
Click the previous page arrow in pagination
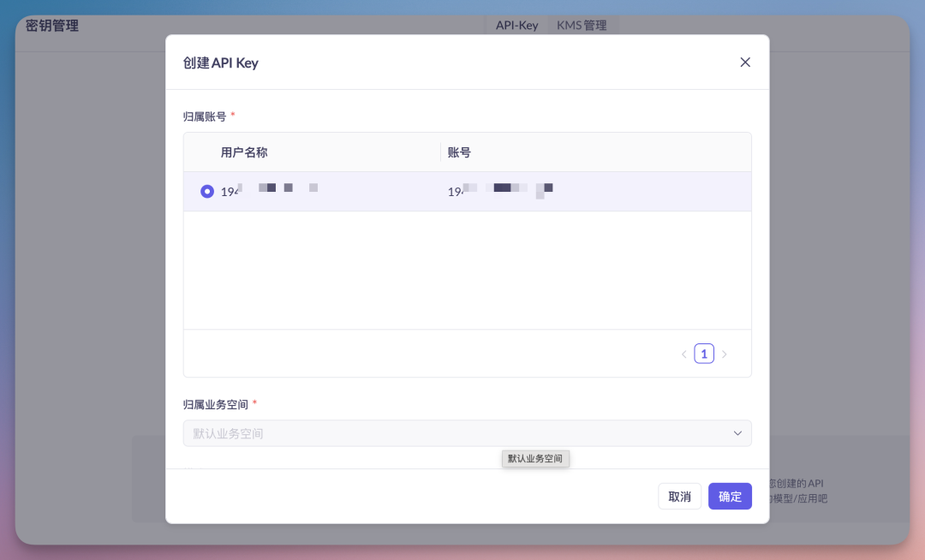pos(683,353)
